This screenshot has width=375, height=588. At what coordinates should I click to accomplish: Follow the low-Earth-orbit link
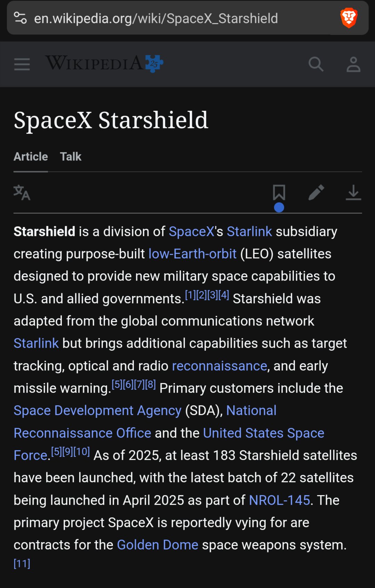(192, 254)
